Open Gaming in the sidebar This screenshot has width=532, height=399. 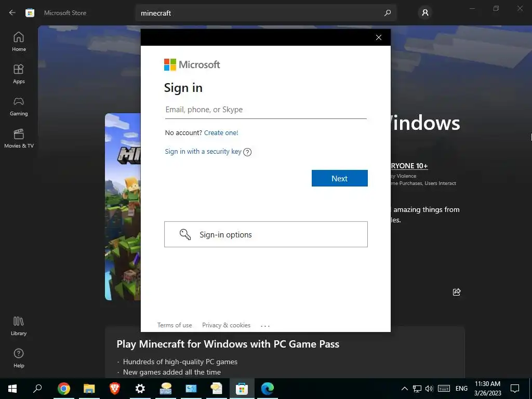(x=19, y=106)
